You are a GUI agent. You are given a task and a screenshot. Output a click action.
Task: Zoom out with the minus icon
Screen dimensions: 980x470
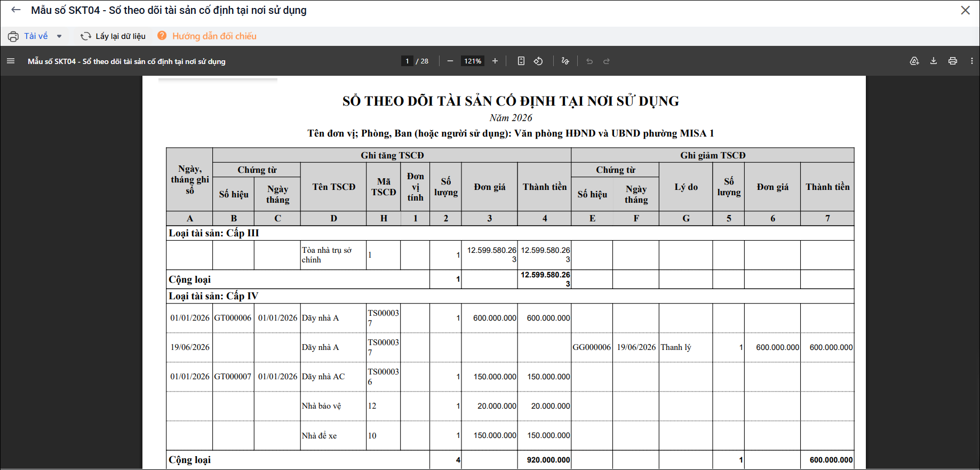point(450,61)
